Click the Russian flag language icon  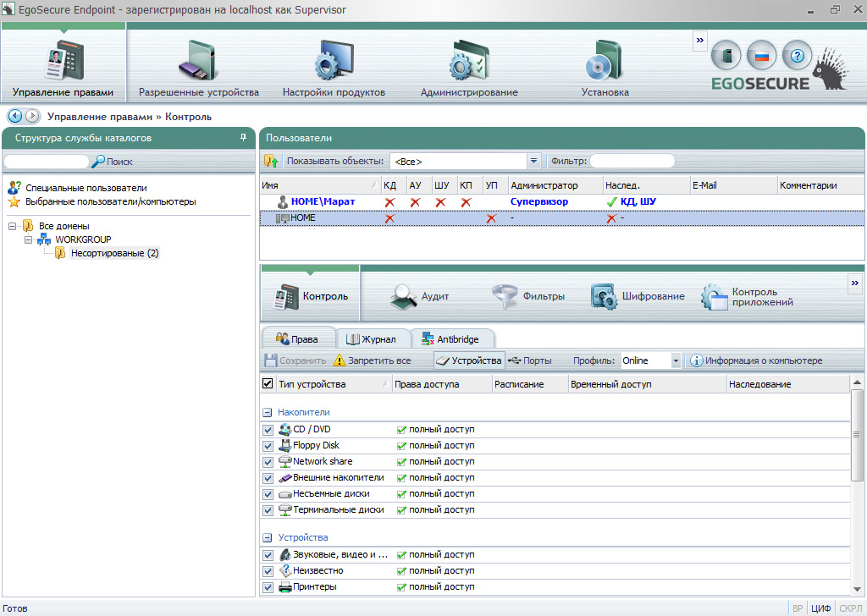[761, 56]
